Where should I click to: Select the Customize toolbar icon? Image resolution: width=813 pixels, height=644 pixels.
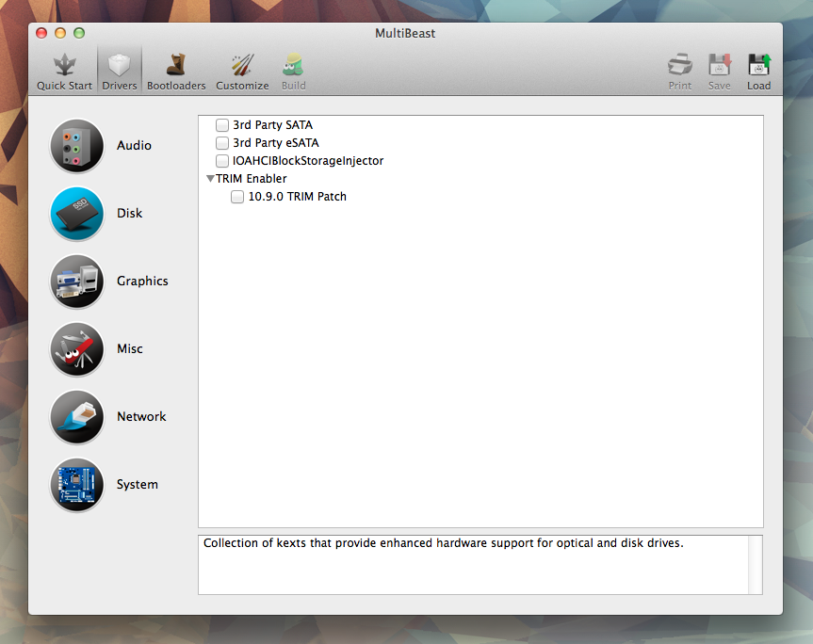click(x=241, y=66)
